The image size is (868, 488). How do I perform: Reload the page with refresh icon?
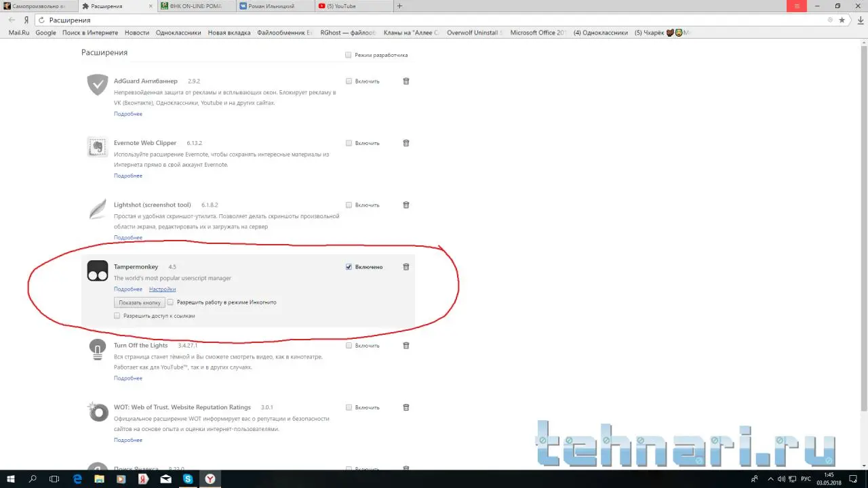coord(42,20)
